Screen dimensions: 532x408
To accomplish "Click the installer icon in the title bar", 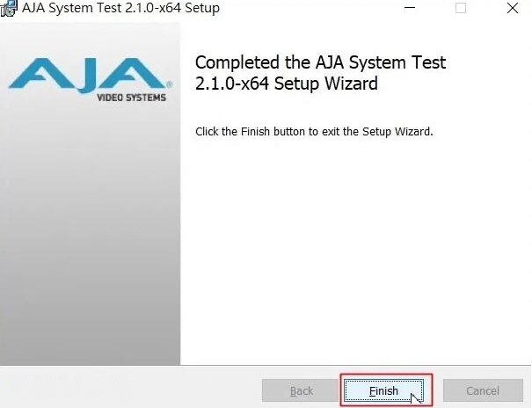I will click(x=8, y=8).
